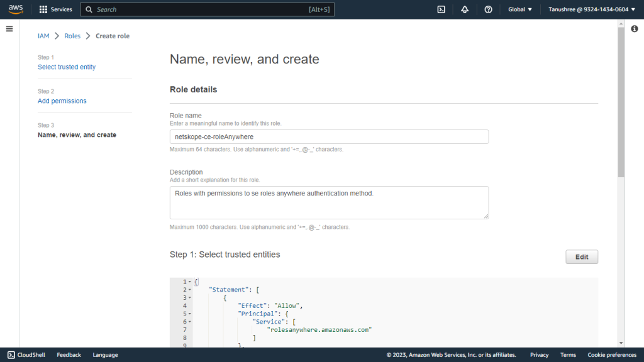Collapse the Statement fold arrow on line 2
Viewport: 644px width, 362px height.
(x=190, y=290)
